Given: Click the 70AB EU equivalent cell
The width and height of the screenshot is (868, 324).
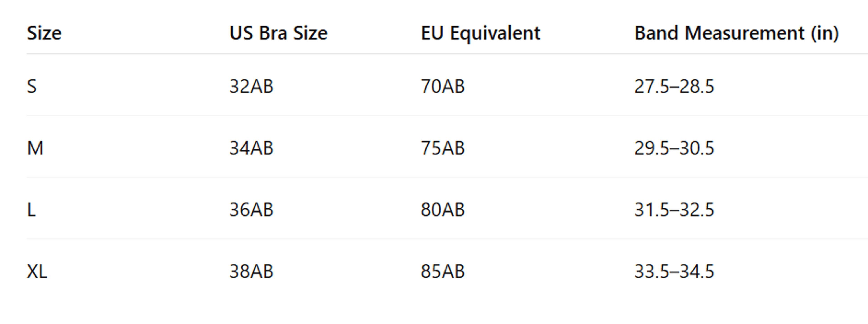Looking at the screenshot, I should coord(443,86).
